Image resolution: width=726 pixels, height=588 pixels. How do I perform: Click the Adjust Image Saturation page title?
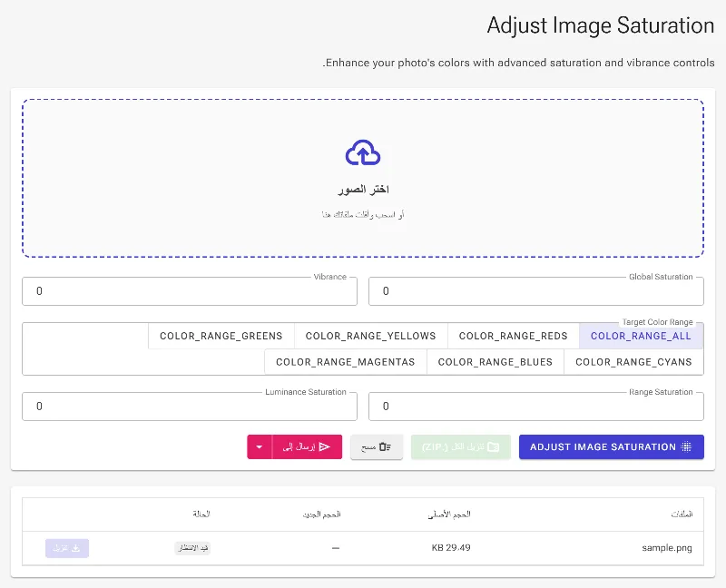tap(601, 25)
